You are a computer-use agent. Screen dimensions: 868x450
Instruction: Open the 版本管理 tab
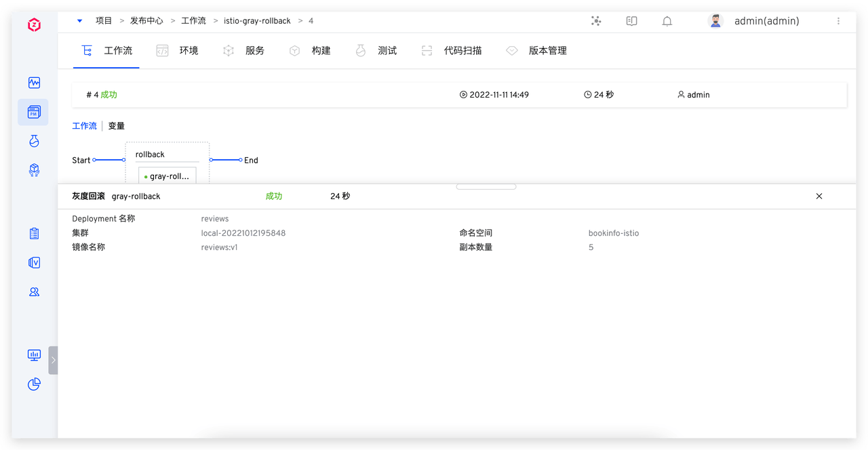tap(536, 51)
